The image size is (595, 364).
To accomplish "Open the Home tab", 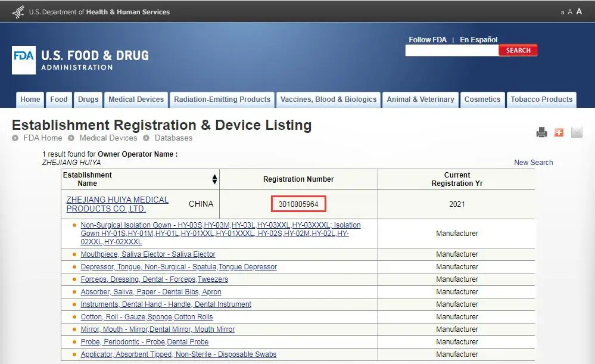I will [x=30, y=99].
